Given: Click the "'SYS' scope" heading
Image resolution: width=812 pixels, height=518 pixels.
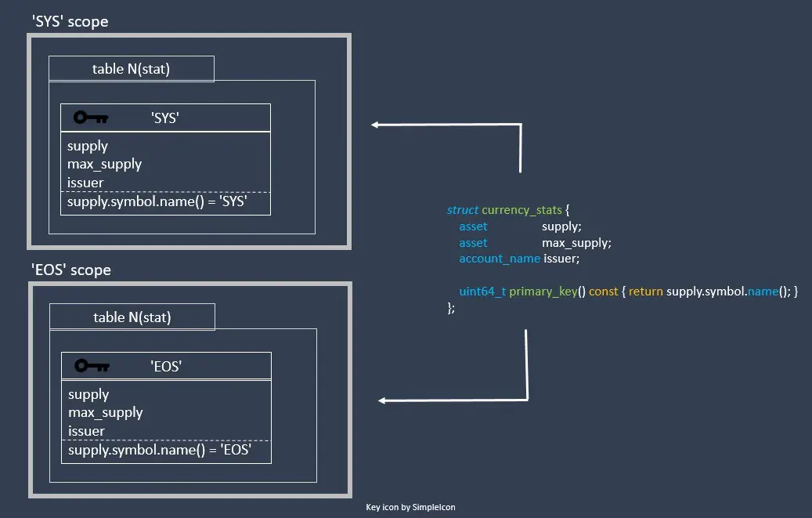Looking at the screenshot, I should point(70,22).
